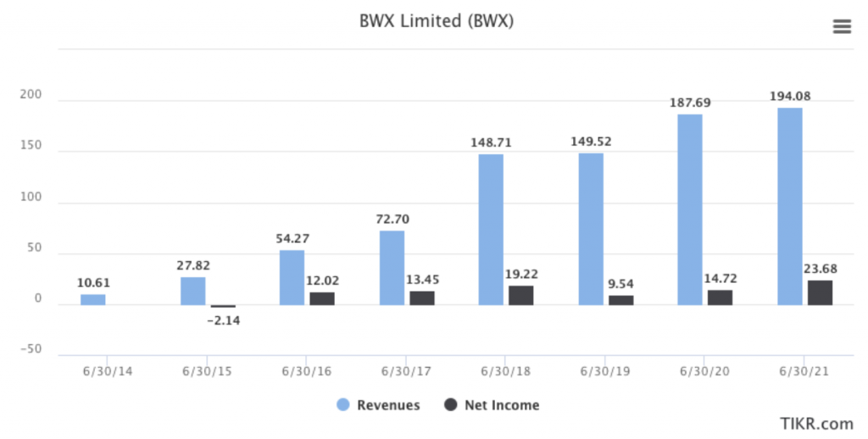Select the 6/30/19 net income bar
The image size is (868, 439).
coord(621,301)
